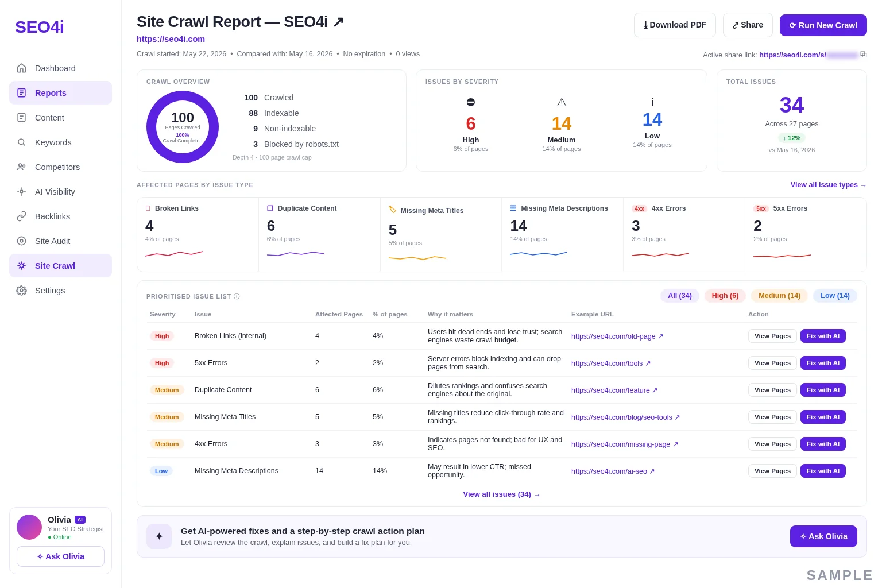The width and height of the screenshot is (882, 588).
Task: View Pages for Broken Links (internal)
Action: (772, 336)
